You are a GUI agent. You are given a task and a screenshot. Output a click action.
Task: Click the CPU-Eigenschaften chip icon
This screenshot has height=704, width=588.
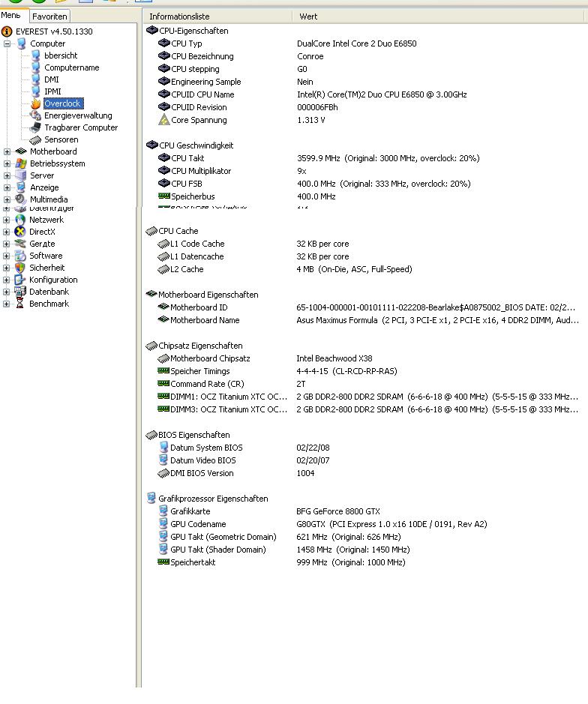point(151,31)
